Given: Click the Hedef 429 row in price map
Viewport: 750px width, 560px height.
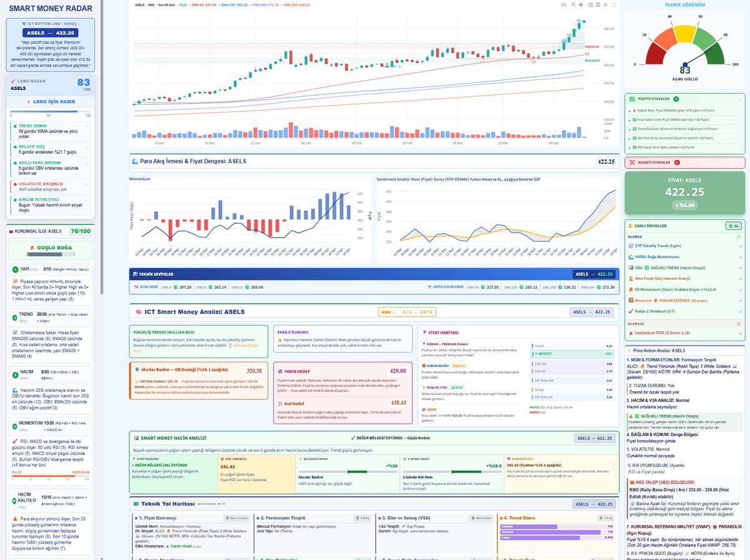Looking at the screenshot, I should [572, 345].
